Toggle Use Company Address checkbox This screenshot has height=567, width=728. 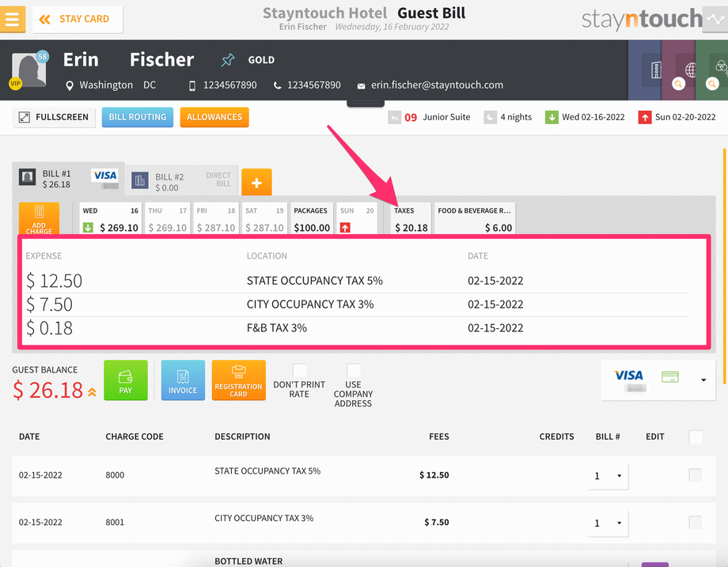(354, 370)
